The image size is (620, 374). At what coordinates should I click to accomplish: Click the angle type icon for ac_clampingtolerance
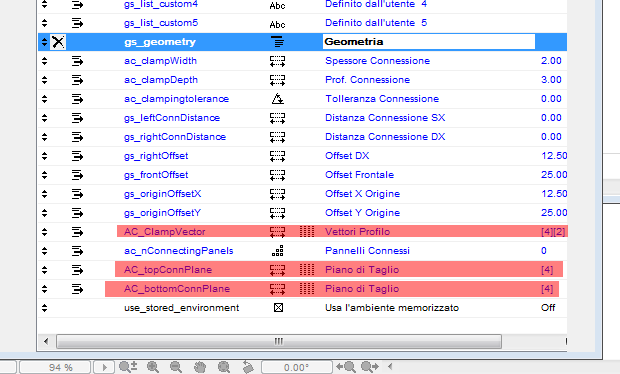pos(278,99)
